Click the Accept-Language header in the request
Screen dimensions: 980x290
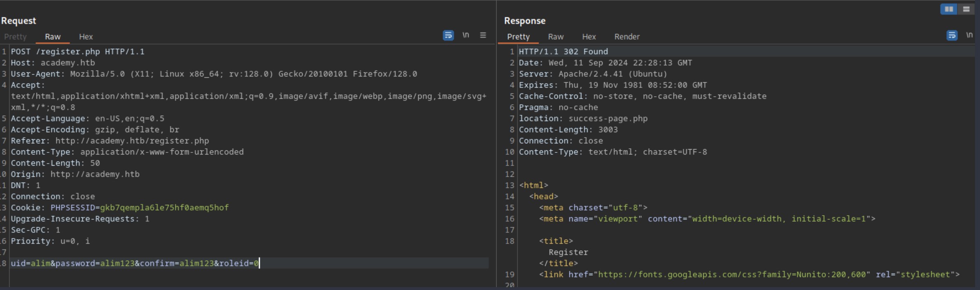point(88,119)
